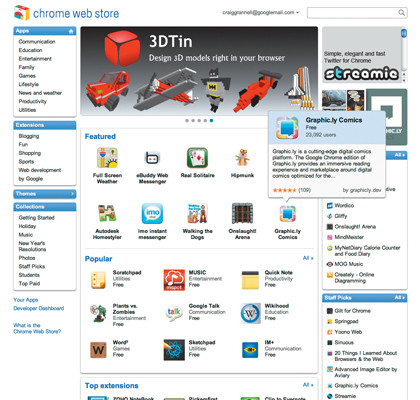Select the second banner slide dot
Screen dimensions: 420x400
tap(193, 121)
